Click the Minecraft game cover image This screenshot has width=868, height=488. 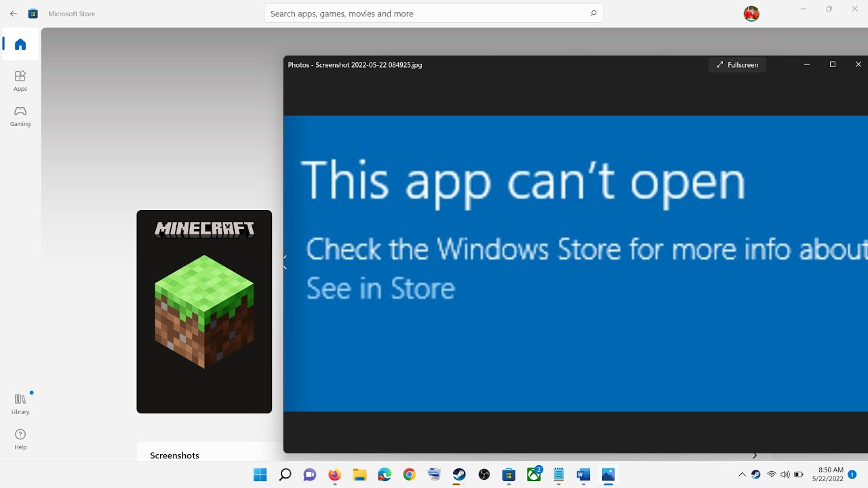204,312
